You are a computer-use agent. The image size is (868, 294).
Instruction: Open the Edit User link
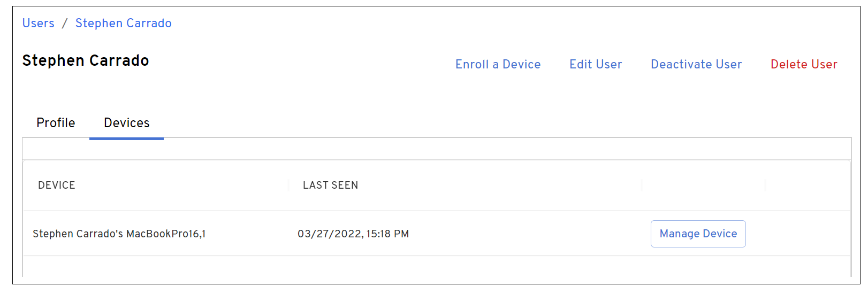(x=595, y=65)
